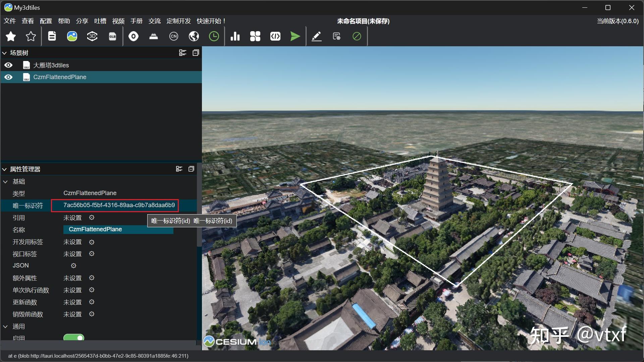This screenshot has width=644, height=362.
Task: Click the document file toolbar icon
Action: (x=52, y=36)
